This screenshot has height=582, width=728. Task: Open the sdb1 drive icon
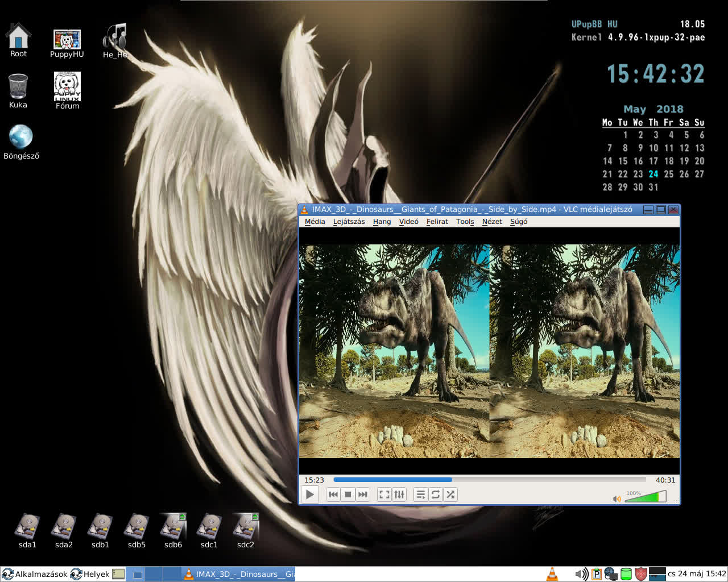coord(100,531)
